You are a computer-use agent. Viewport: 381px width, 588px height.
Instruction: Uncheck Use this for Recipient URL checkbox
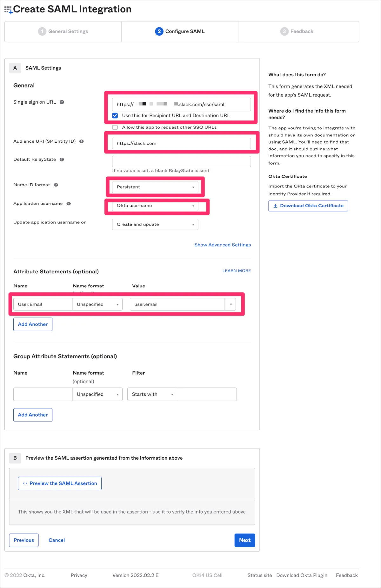coord(115,115)
